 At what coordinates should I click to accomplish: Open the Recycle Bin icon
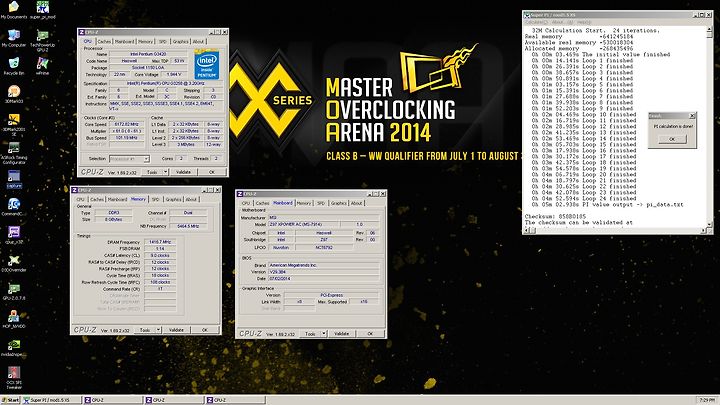point(14,66)
